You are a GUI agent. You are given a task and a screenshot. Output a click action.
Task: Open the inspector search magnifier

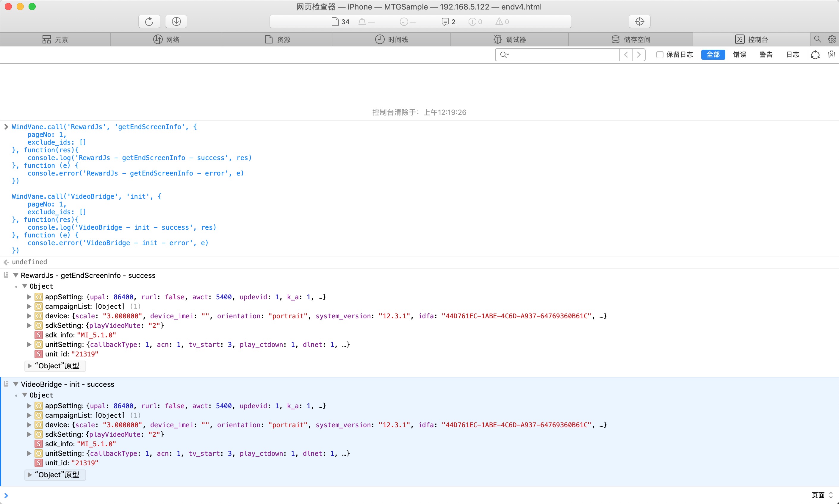(x=817, y=39)
